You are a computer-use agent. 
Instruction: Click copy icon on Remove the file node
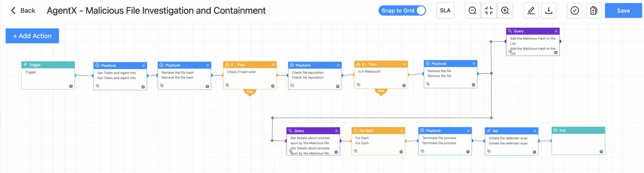point(428,84)
